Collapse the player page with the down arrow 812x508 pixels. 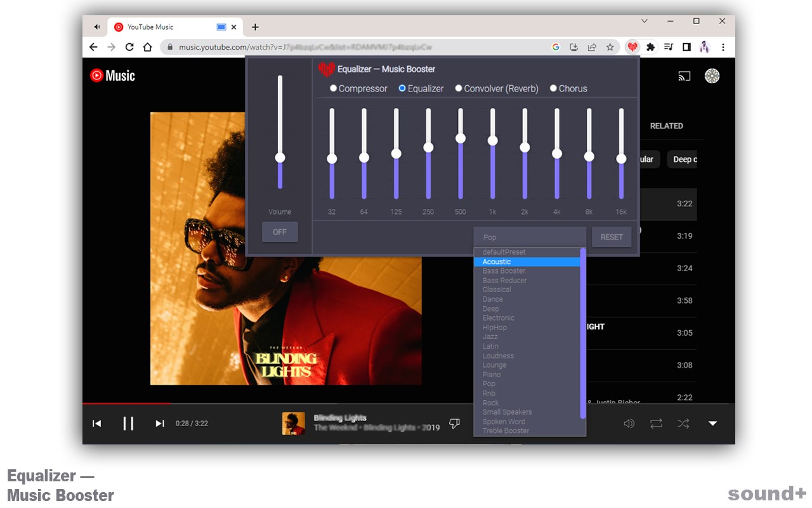click(712, 424)
